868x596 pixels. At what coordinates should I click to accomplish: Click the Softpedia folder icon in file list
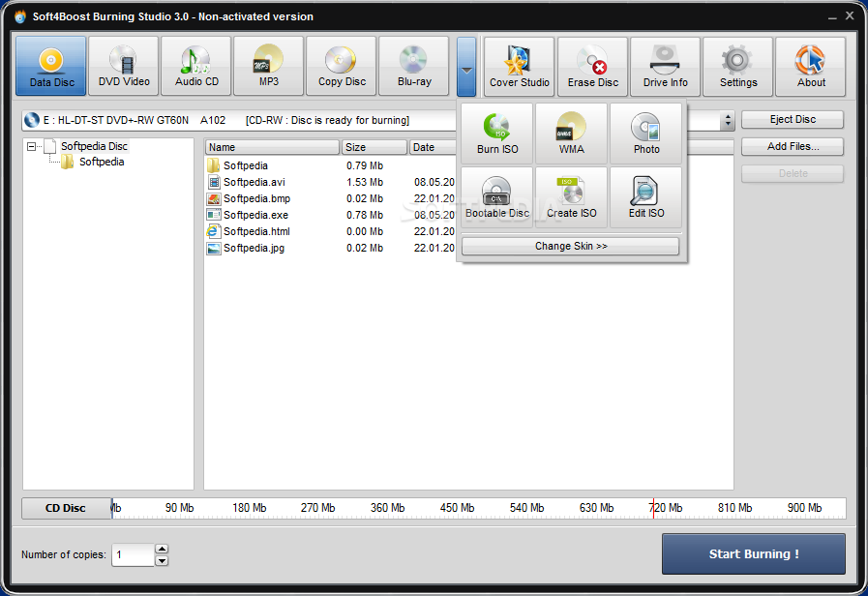point(214,165)
